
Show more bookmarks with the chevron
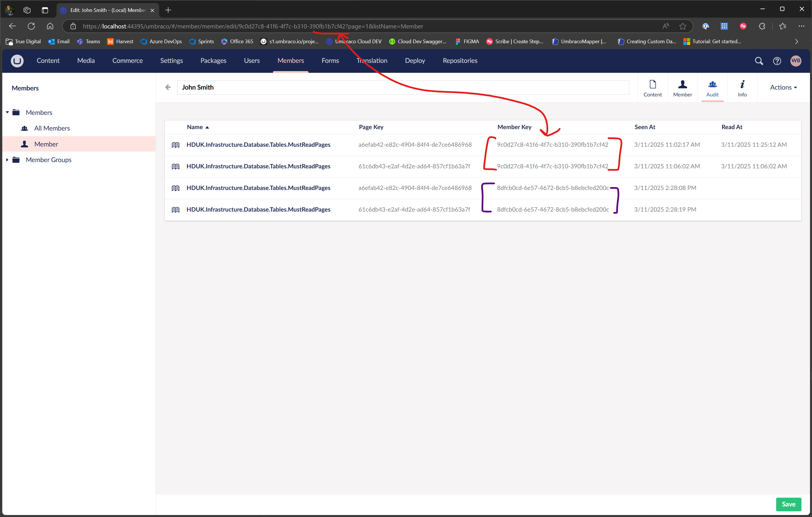coord(796,42)
